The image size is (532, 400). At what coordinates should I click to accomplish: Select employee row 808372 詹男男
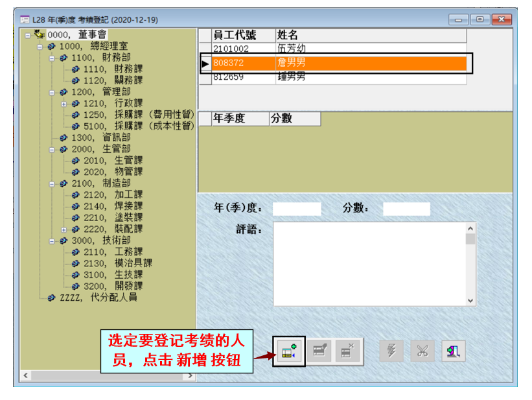tap(339, 63)
